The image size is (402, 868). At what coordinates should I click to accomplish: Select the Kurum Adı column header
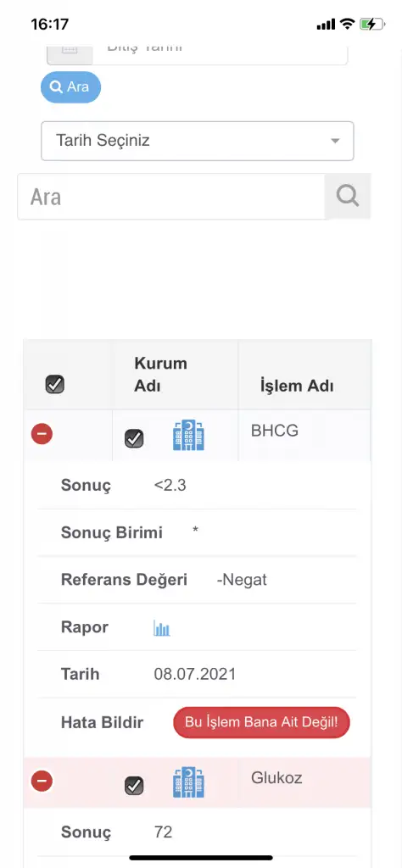(160, 374)
